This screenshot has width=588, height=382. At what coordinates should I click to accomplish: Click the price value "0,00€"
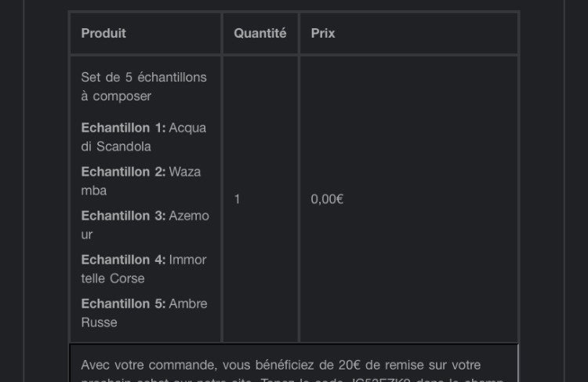(x=327, y=199)
